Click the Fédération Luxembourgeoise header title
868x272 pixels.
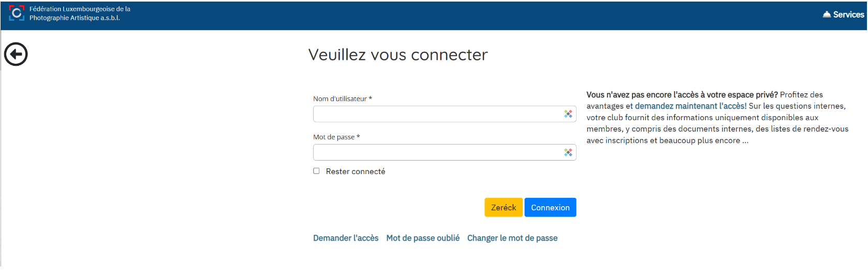point(80,13)
